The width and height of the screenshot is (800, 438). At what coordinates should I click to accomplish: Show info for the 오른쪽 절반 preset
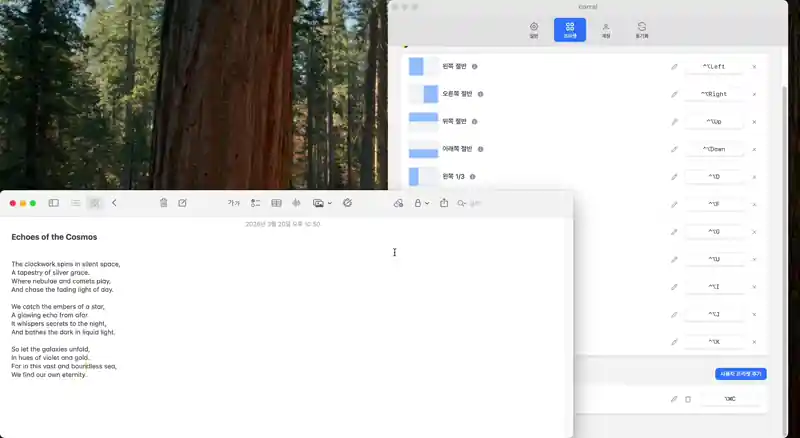tap(481, 94)
